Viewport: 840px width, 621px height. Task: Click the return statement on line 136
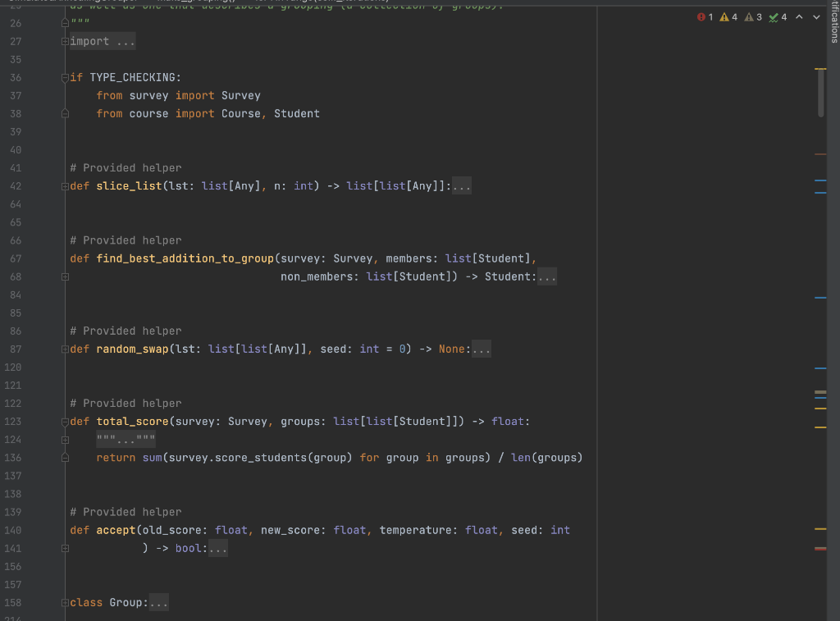pyautogui.click(x=339, y=458)
